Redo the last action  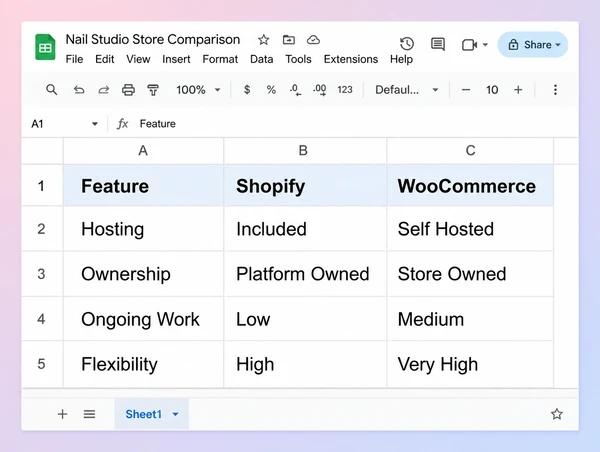[x=104, y=90]
